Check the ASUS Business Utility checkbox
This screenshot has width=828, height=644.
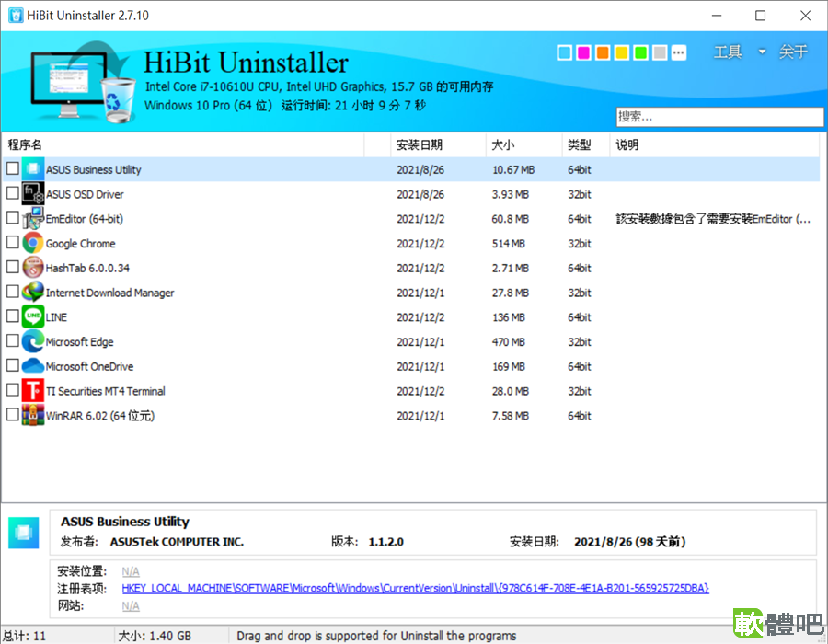click(13, 168)
